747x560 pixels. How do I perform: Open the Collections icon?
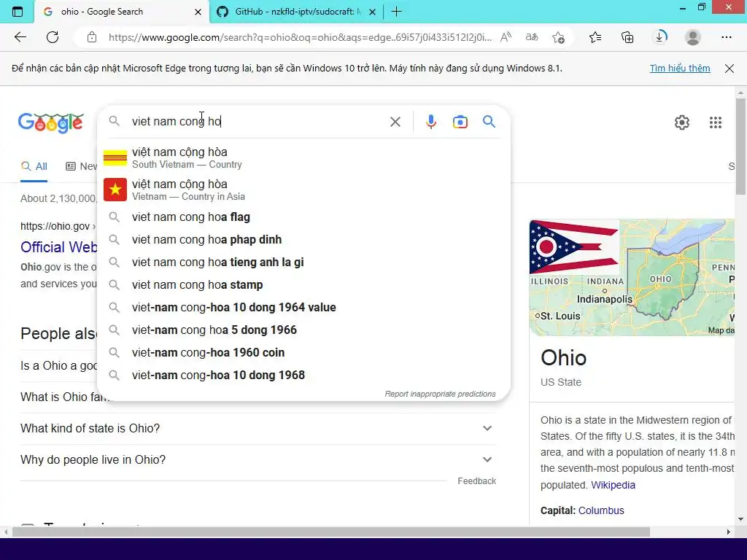pyautogui.click(x=627, y=37)
